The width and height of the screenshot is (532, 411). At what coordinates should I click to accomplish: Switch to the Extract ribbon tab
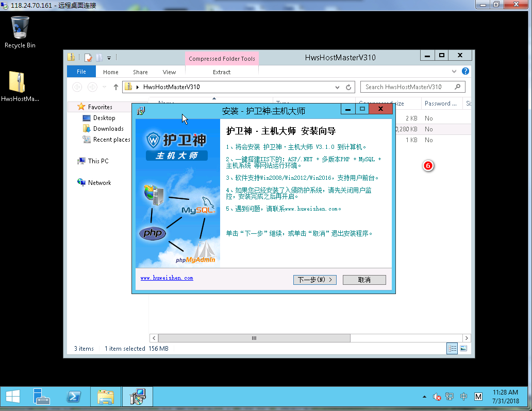[x=222, y=72]
